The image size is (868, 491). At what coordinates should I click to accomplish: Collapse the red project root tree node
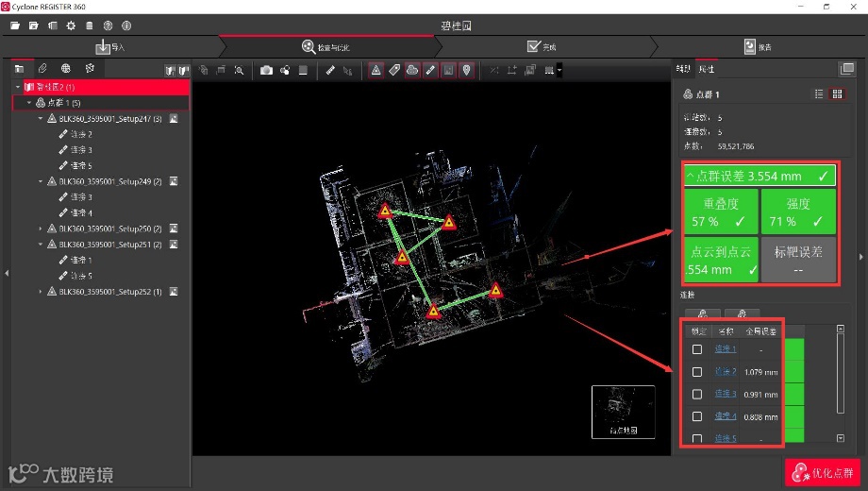pyautogui.click(x=18, y=87)
